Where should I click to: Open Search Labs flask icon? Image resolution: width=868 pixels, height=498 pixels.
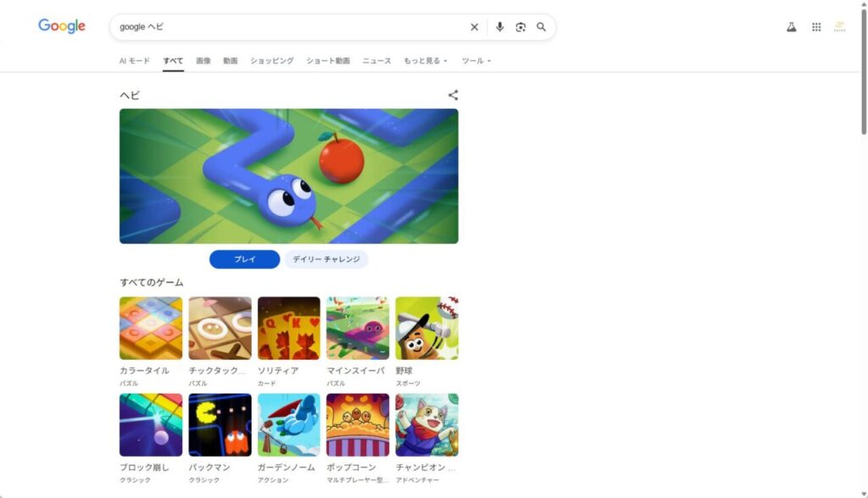point(792,27)
